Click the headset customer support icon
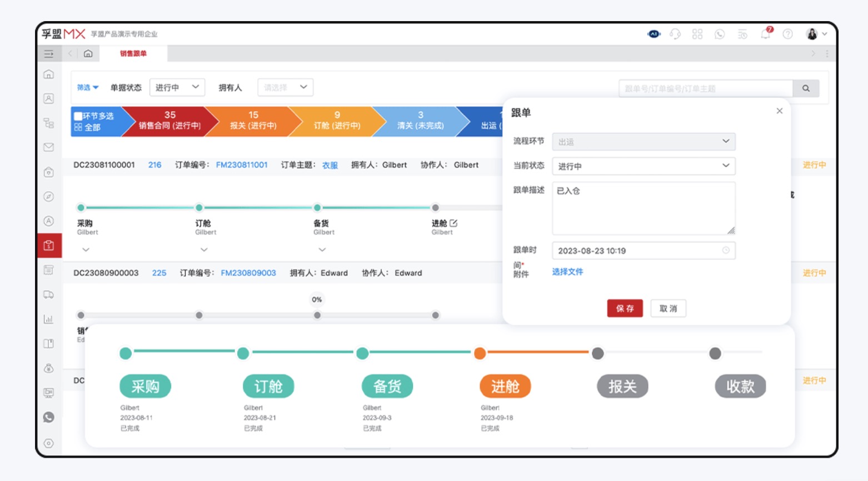This screenshot has height=481, width=868. tap(675, 33)
